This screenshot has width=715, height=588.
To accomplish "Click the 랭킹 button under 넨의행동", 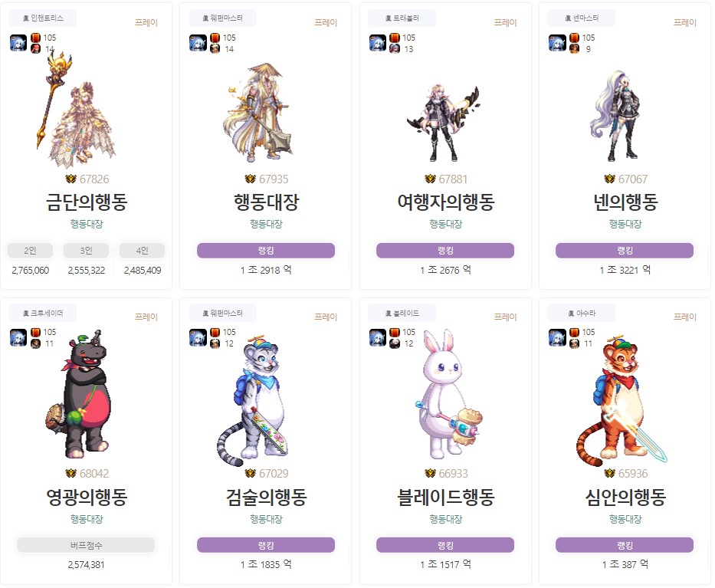I will (625, 251).
